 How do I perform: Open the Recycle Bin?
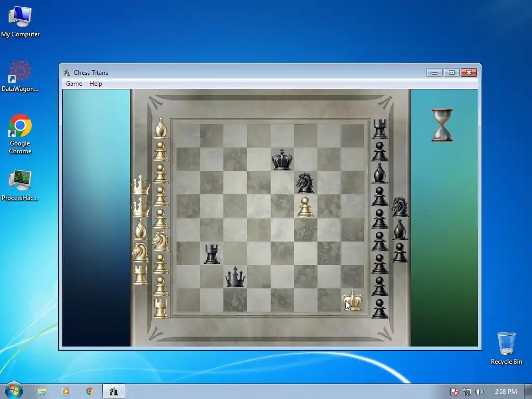(506, 348)
